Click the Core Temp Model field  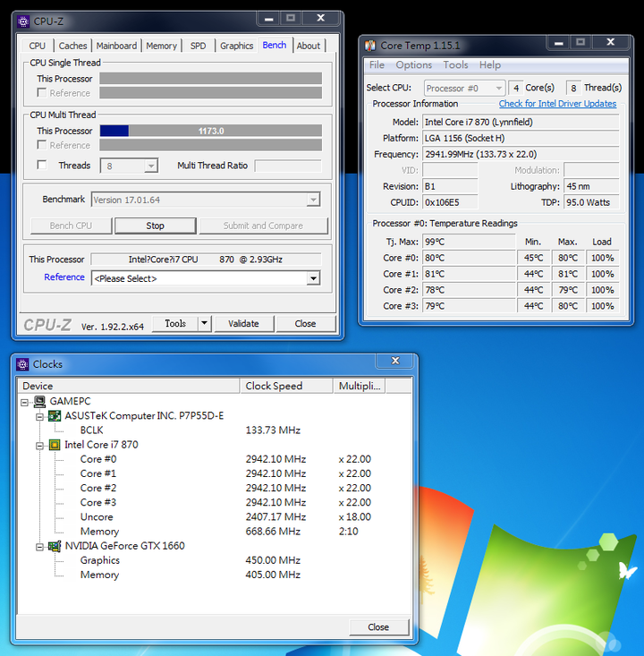[x=521, y=122]
